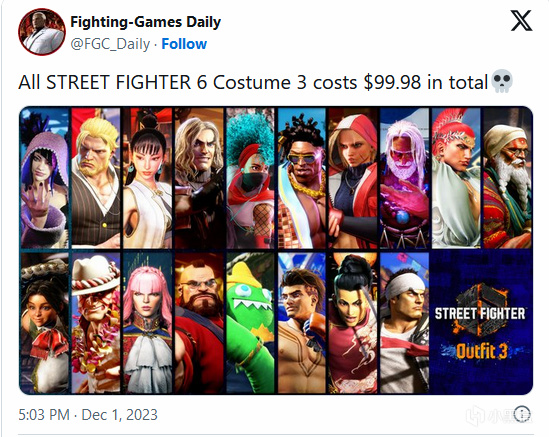Select the sunglasses gold chain character portrait
This screenshot has height=437, width=549.
(302, 178)
